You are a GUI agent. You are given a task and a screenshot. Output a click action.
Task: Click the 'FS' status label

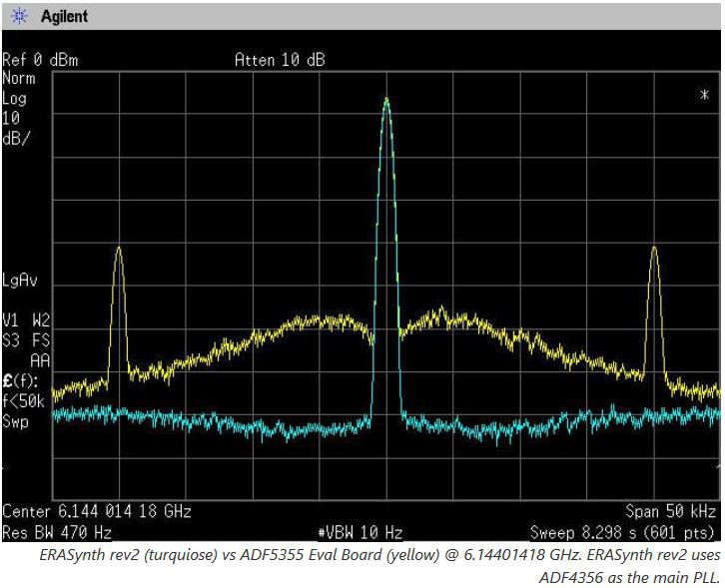[x=41, y=340]
